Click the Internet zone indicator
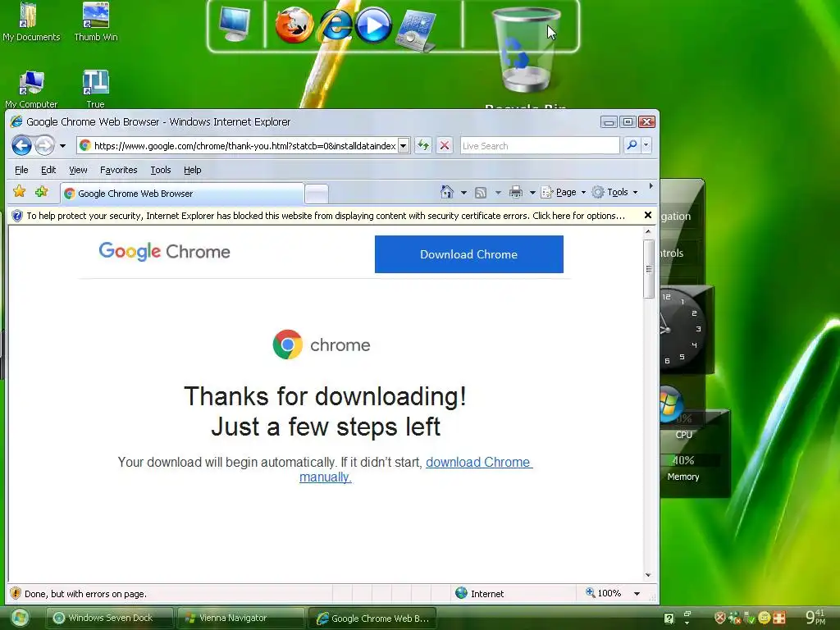This screenshot has height=630, width=840. click(479, 593)
